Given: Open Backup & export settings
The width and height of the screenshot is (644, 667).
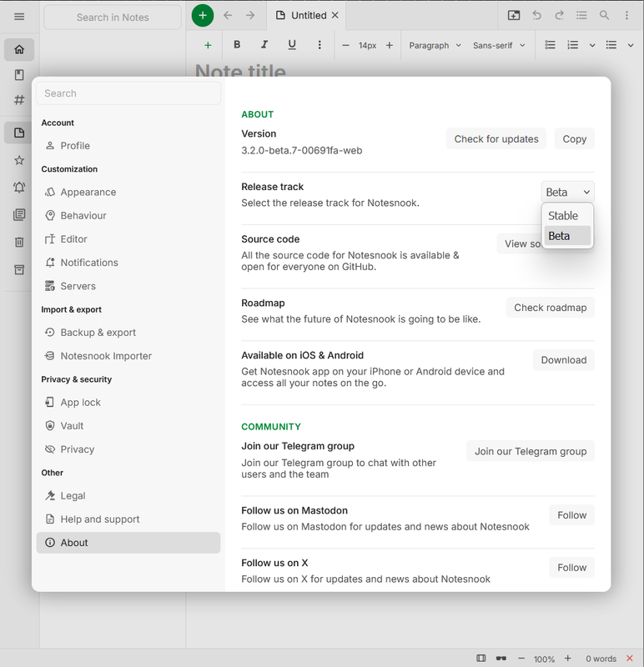Looking at the screenshot, I should coord(128,332).
